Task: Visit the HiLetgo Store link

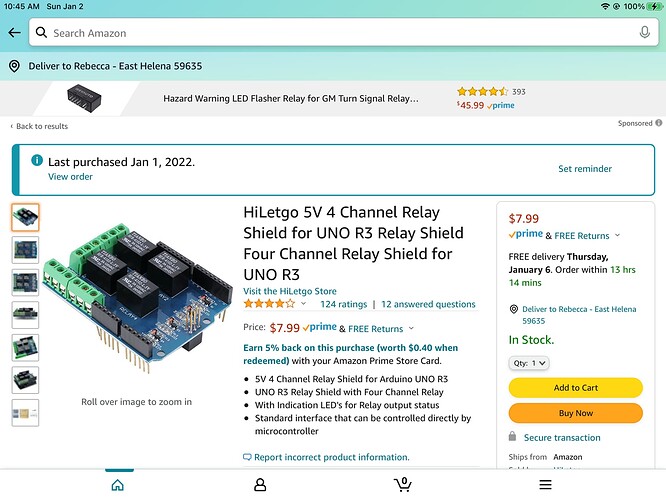Action: point(292,291)
